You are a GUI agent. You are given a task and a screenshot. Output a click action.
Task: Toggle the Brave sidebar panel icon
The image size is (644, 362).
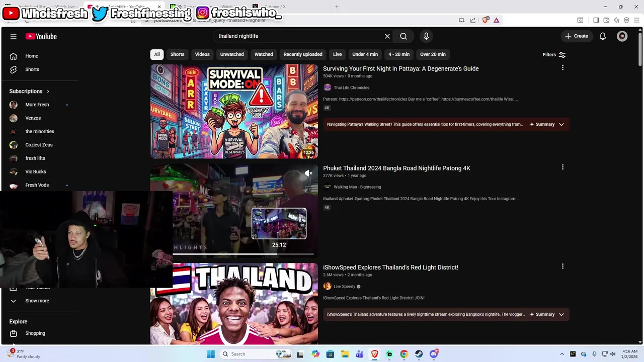(596, 20)
